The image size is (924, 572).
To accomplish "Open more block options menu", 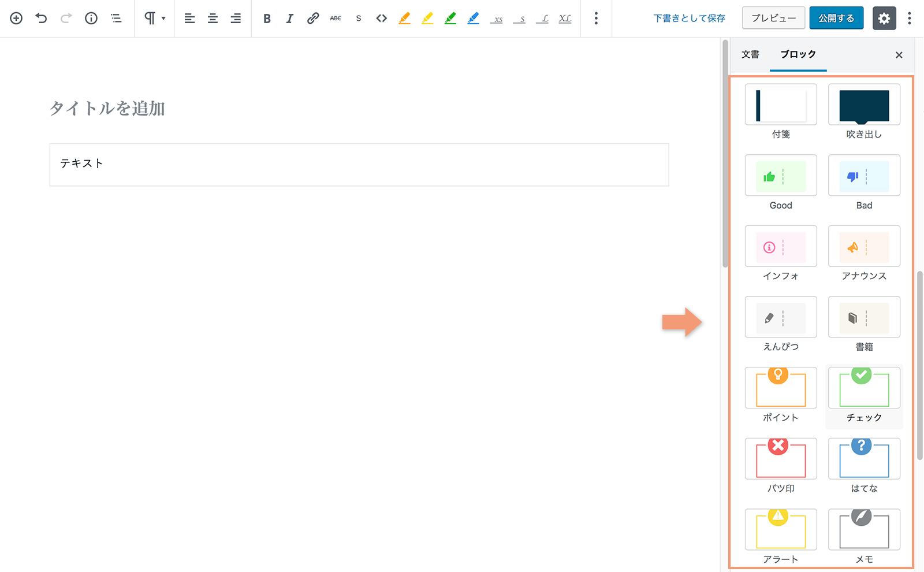I will click(596, 18).
